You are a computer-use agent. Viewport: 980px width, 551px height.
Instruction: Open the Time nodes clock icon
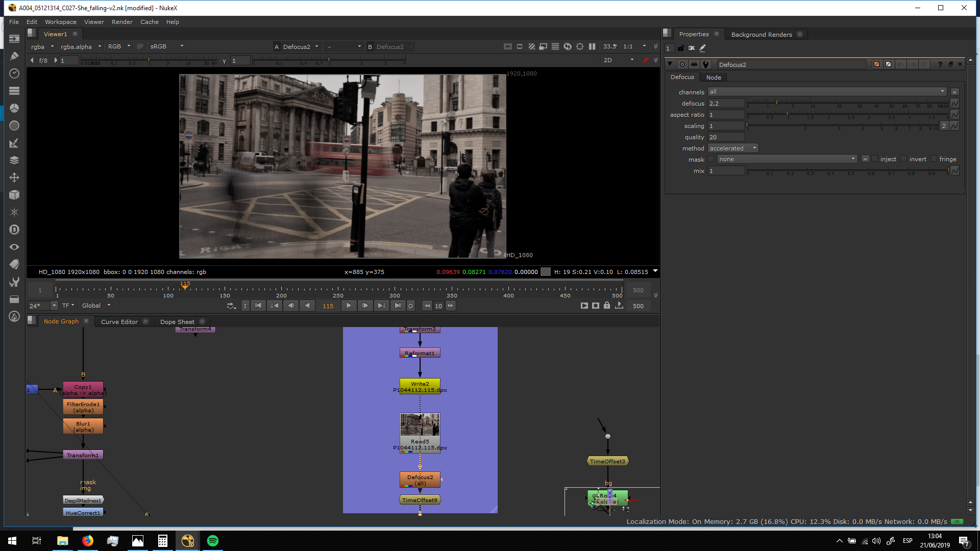pos(14,73)
